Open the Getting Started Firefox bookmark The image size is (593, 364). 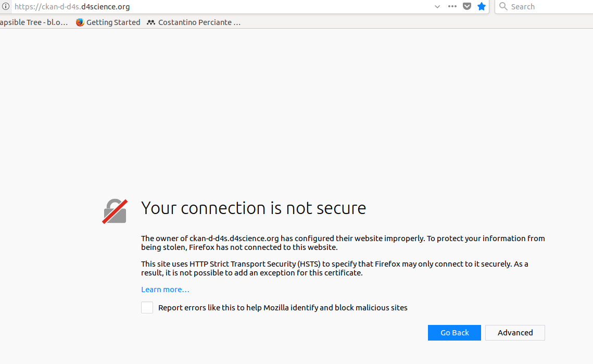108,22
